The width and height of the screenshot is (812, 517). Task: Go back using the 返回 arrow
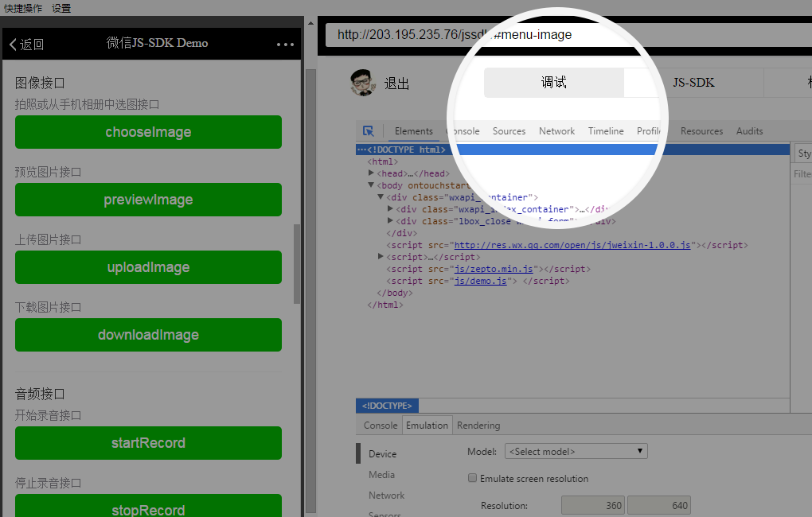click(x=26, y=45)
